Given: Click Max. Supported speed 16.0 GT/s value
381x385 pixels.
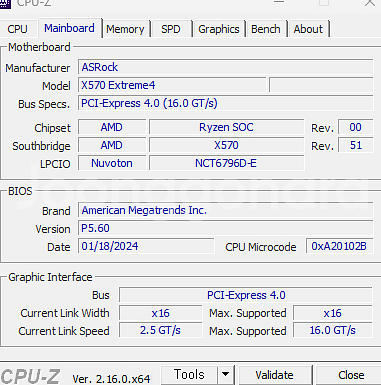Looking at the screenshot, I should click(333, 331).
